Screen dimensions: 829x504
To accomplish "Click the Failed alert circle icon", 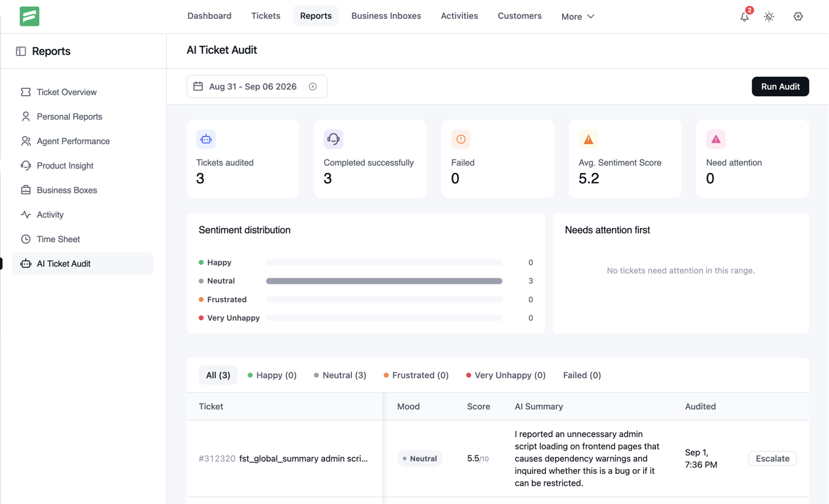I will [461, 139].
